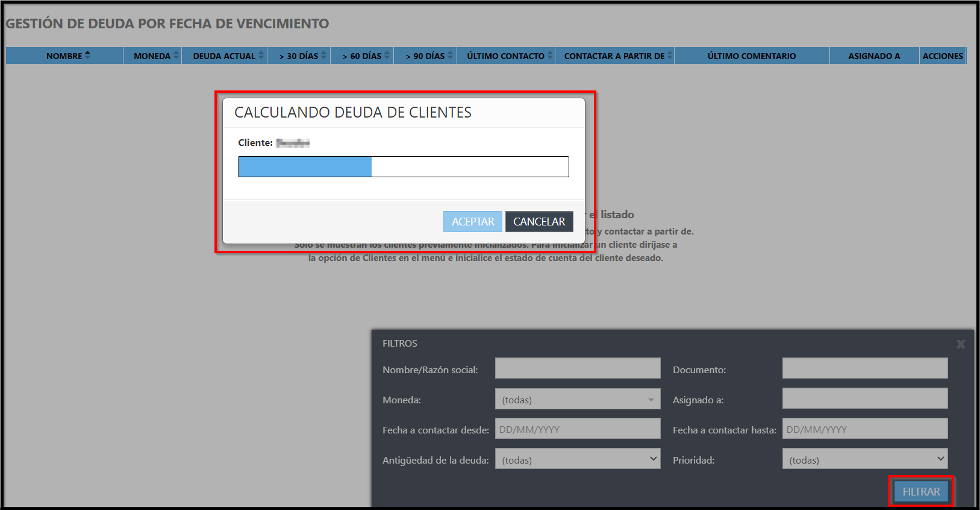Image resolution: width=980 pixels, height=510 pixels.
Task: Sort by CONTACTAR A PARTIR DE column
Action: 614,55
